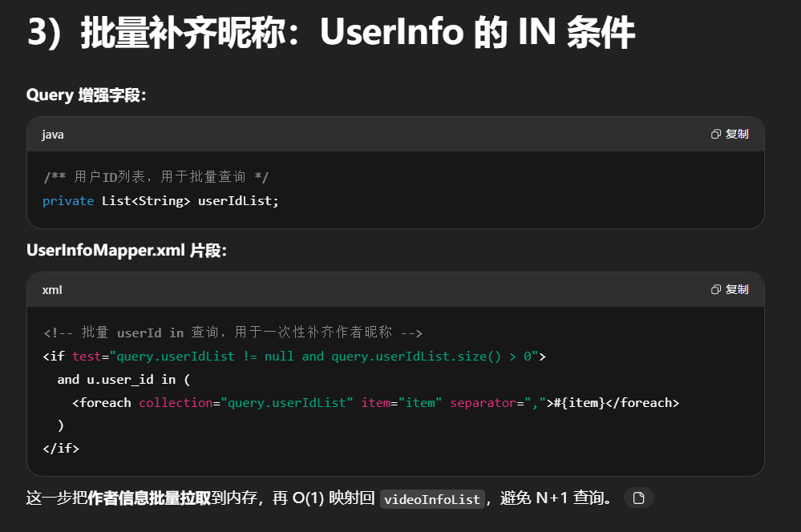The image size is (801, 532).
Task: Click the xml comment about 批量 userId in 查询
Action: tap(233, 332)
